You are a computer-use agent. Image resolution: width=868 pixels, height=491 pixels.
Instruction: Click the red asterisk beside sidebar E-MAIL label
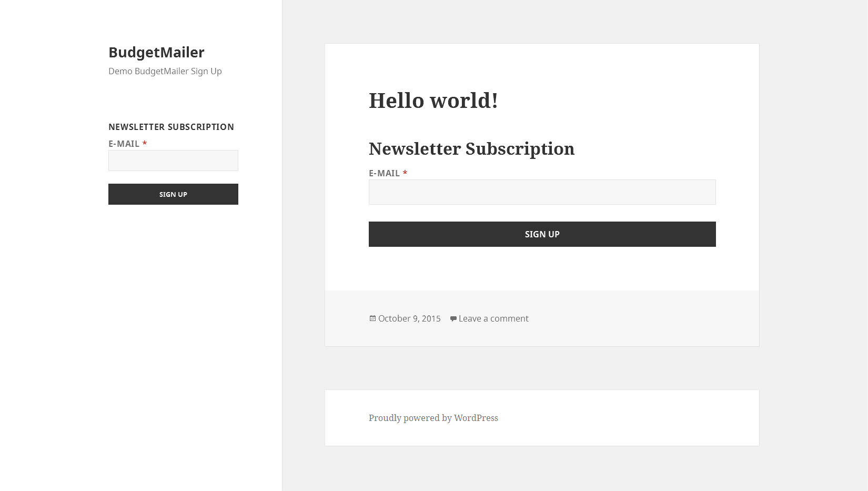[x=145, y=144]
